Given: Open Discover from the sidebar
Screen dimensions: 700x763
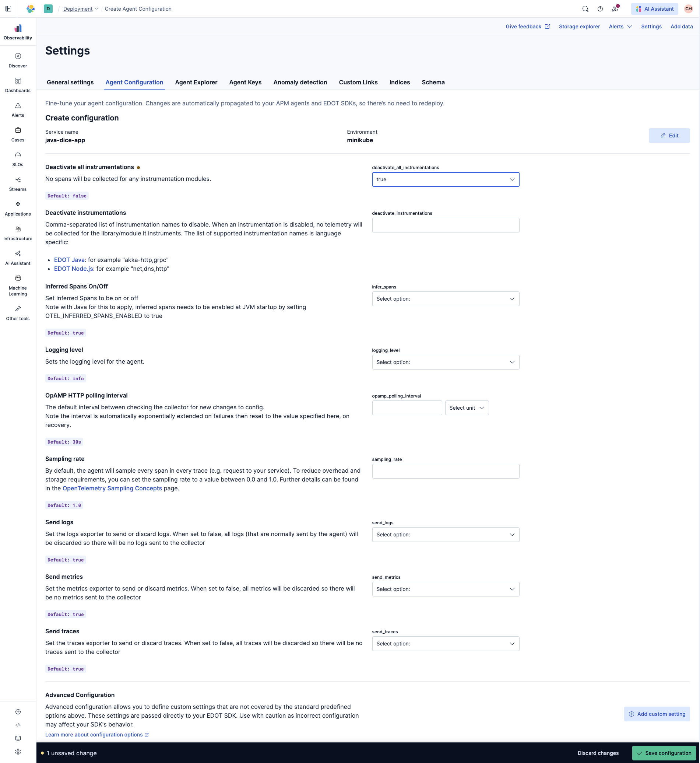Looking at the screenshot, I should tap(18, 60).
